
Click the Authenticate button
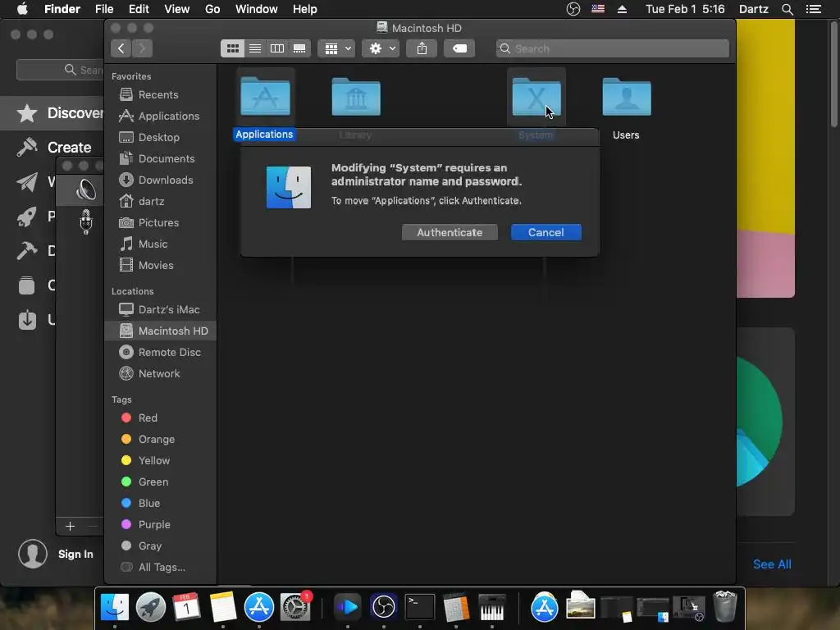[x=450, y=232]
